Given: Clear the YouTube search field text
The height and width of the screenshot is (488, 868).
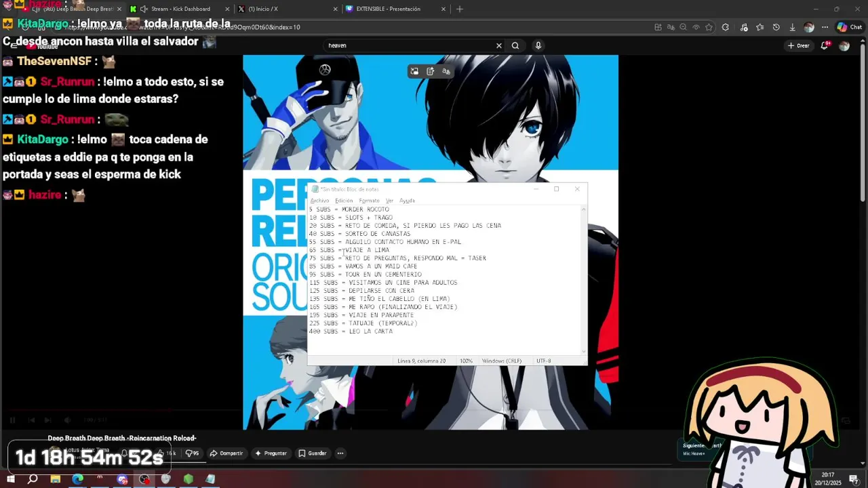Looking at the screenshot, I should coord(498,45).
